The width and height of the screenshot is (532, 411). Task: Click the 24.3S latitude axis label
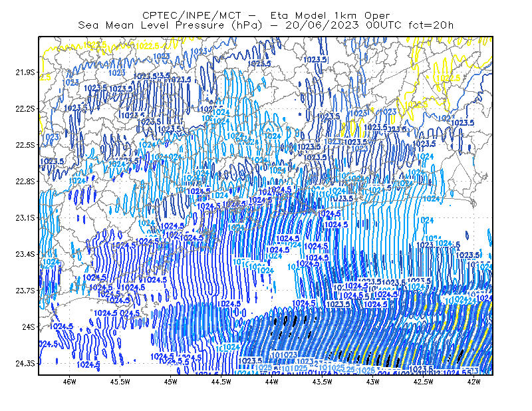click(25, 364)
